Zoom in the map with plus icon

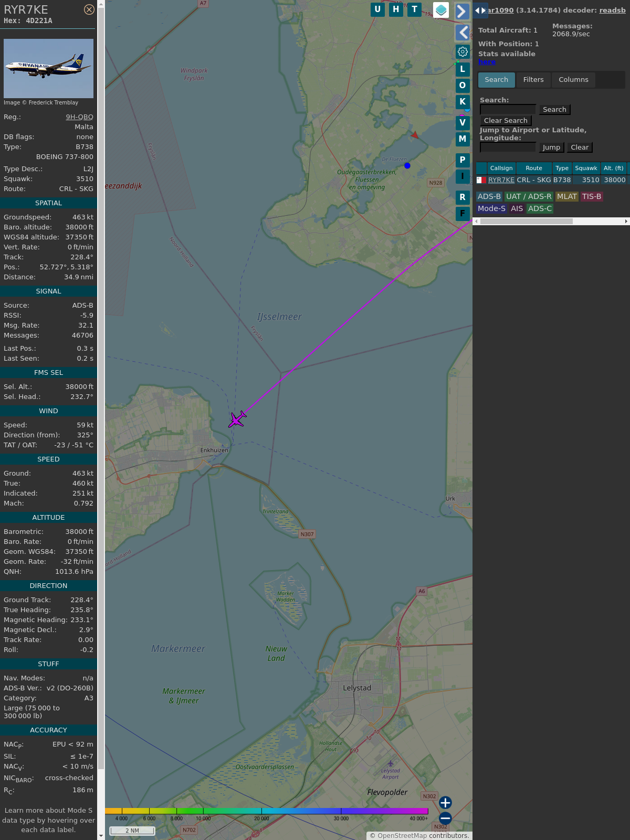coord(445,803)
